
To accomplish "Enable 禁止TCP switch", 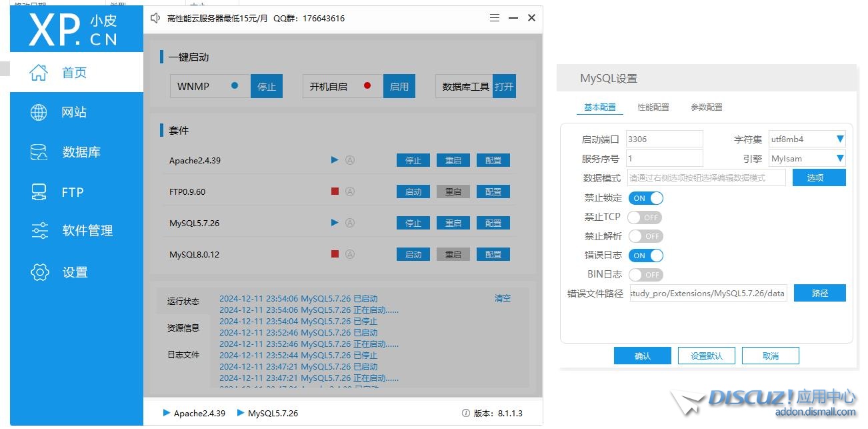I will click(x=645, y=218).
